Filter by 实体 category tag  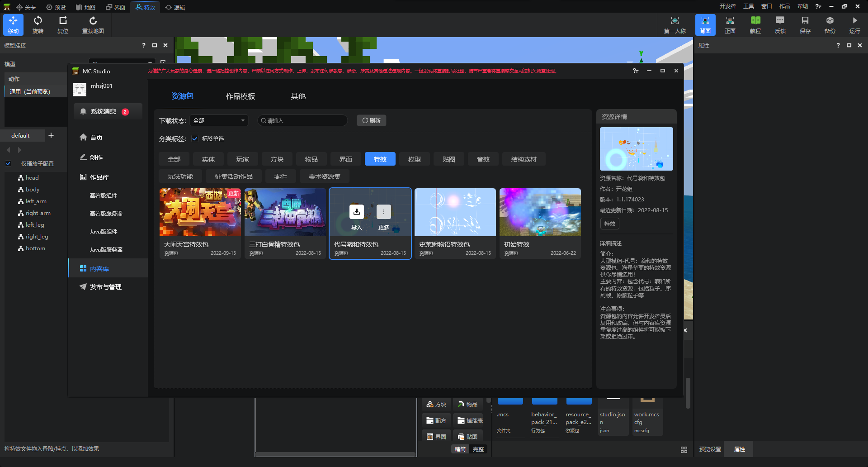pos(208,159)
